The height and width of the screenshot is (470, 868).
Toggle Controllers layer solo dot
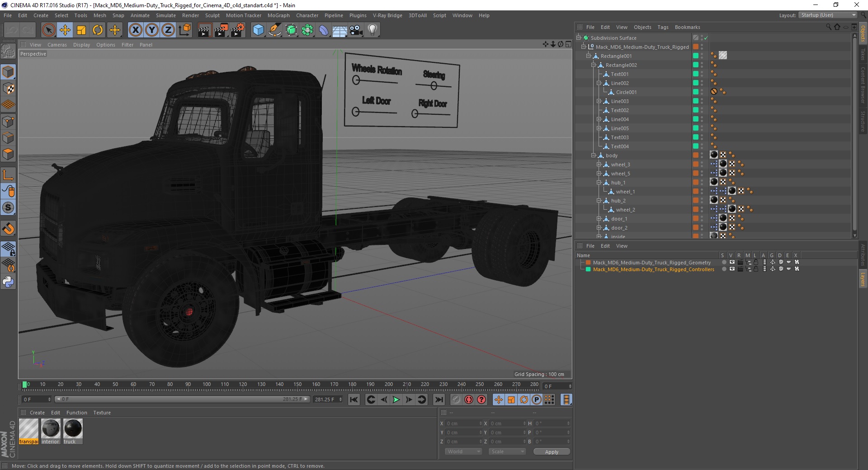(x=724, y=269)
